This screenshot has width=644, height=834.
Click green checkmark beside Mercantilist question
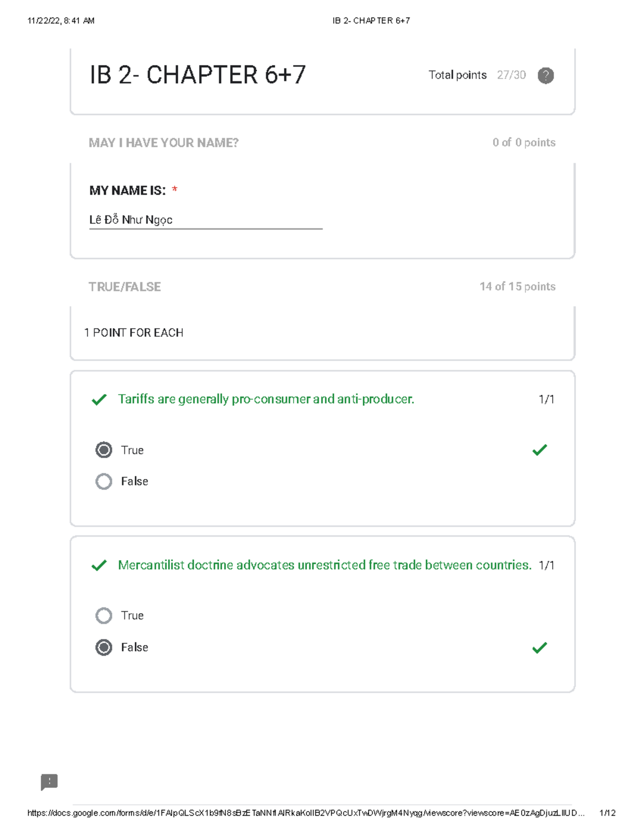(x=99, y=565)
